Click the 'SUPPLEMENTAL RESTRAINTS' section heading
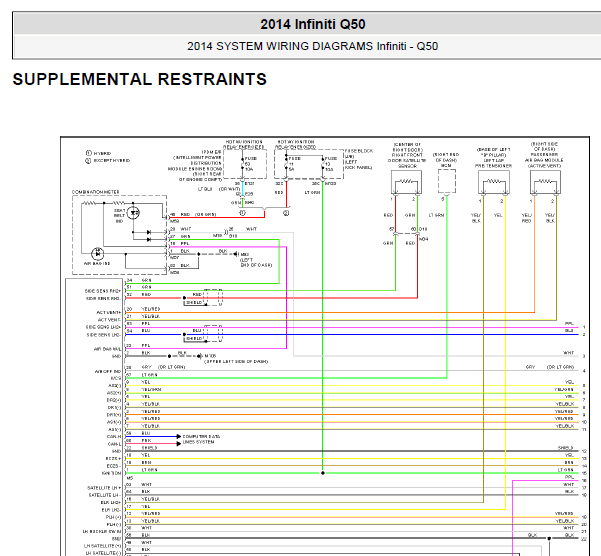This screenshot has height=556, width=601. coord(140,79)
